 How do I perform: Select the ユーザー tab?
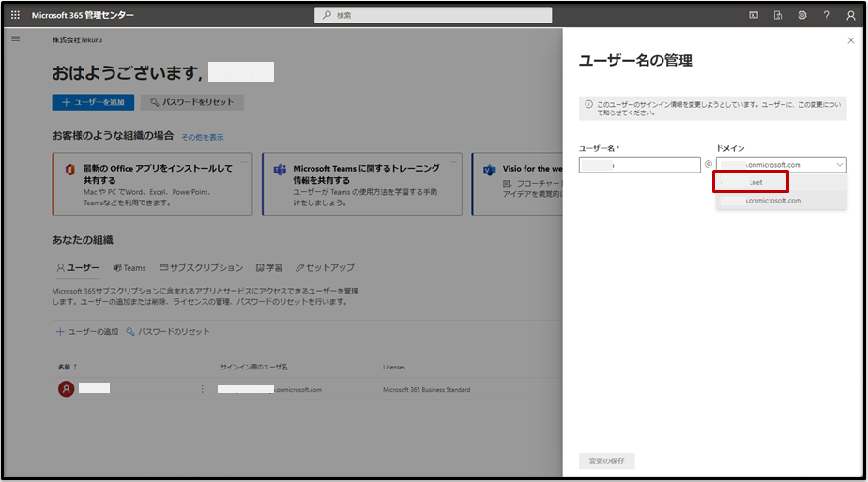click(78, 268)
